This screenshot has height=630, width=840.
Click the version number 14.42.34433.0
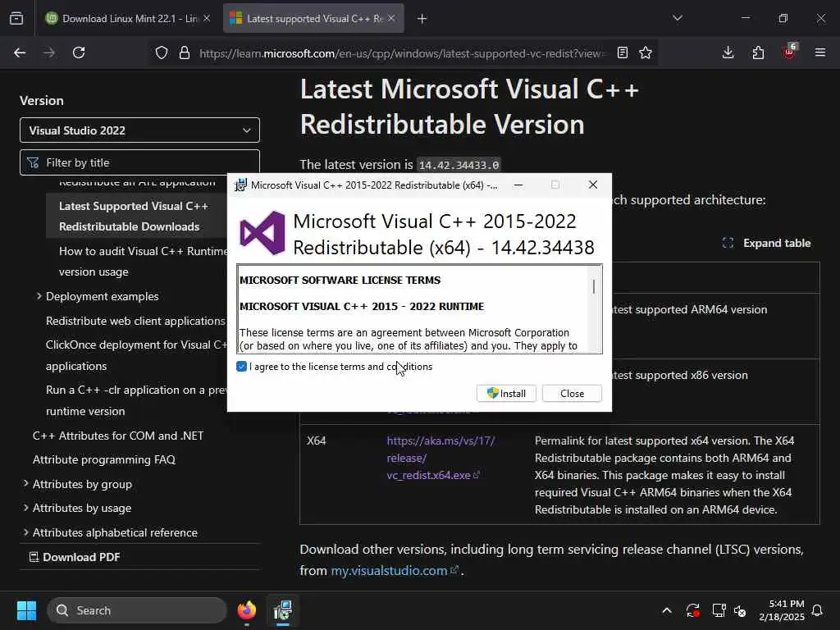tap(459, 165)
